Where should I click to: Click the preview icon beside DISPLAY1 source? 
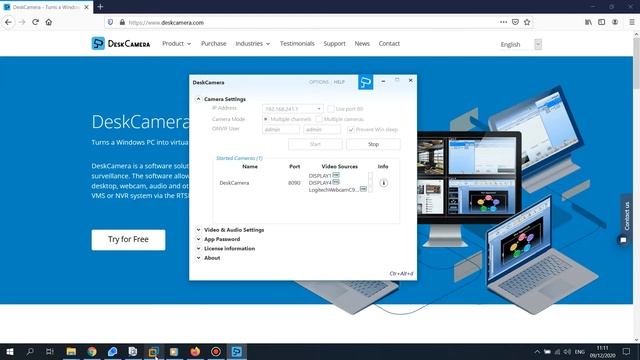click(x=336, y=175)
